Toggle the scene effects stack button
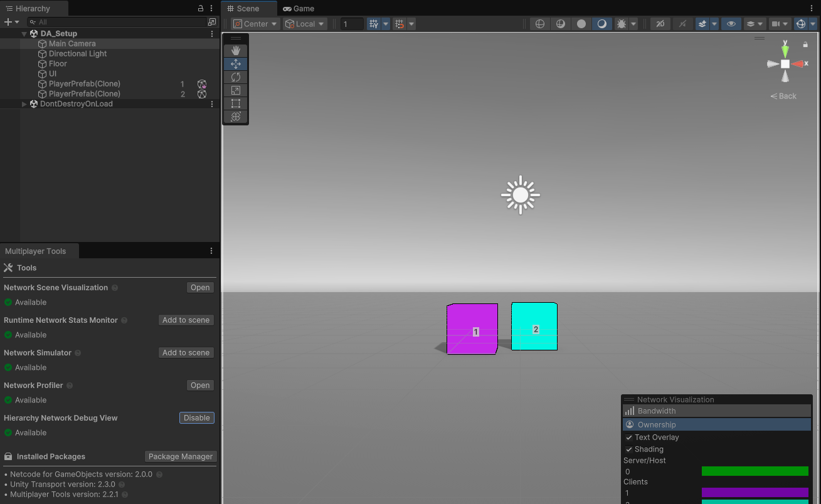Screen dimensions: 821x504 coord(702,24)
